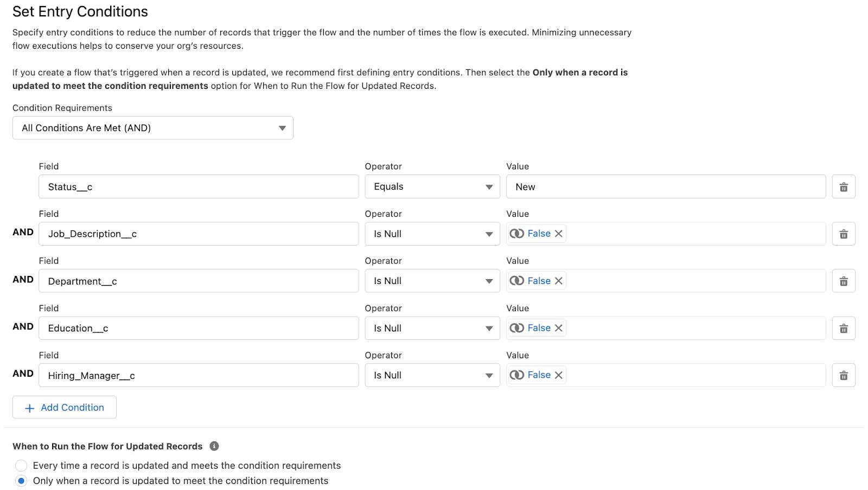Remove the Job_Description__c condition using trash icon
The height and width of the screenshot is (490, 868).
[x=844, y=234]
